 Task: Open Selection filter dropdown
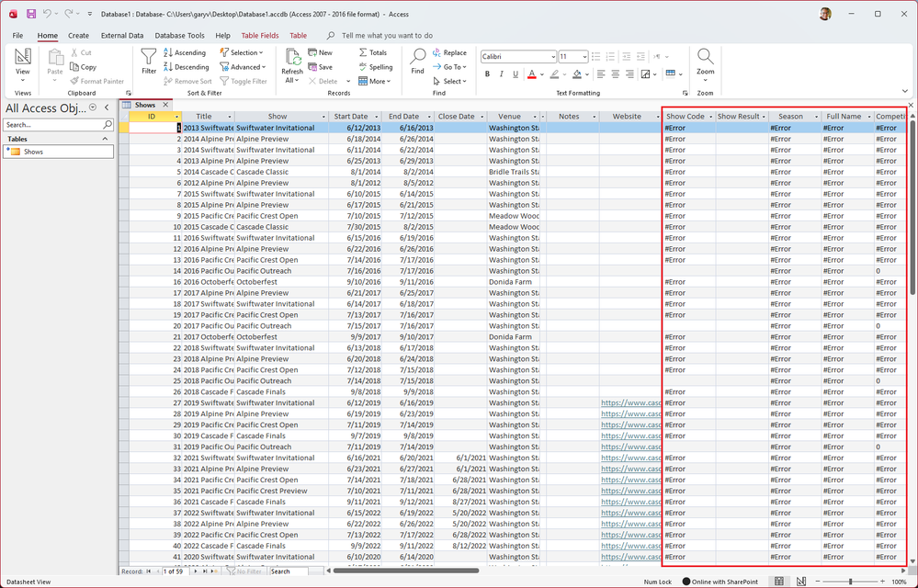(242, 52)
